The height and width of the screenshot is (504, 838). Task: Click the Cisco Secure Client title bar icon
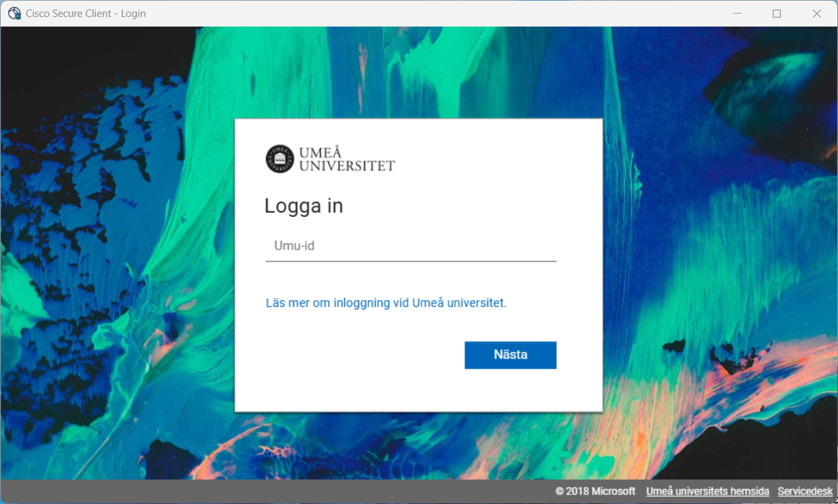(14, 14)
